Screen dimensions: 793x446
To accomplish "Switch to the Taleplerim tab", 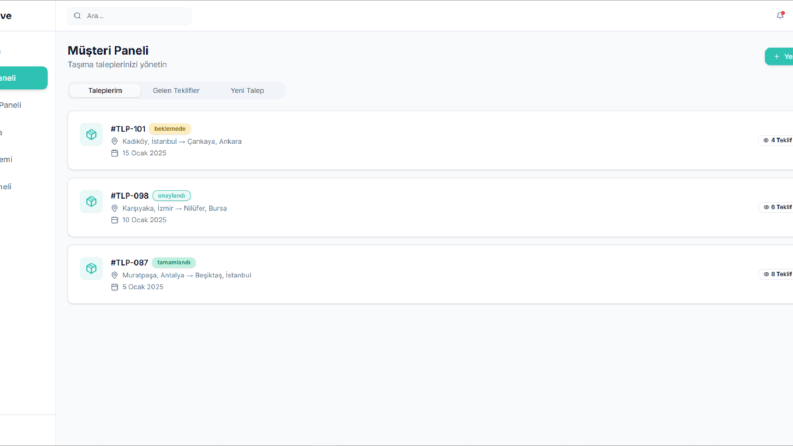I will point(105,91).
